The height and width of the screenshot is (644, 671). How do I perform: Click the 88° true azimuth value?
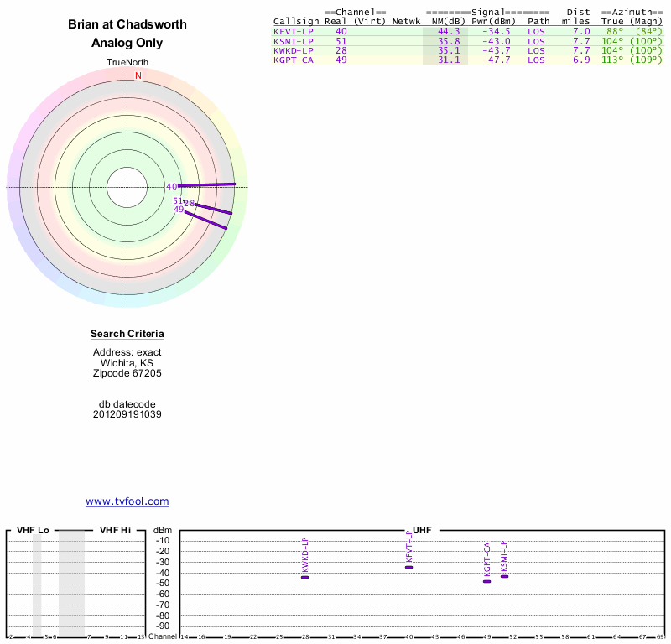point(615,31)
